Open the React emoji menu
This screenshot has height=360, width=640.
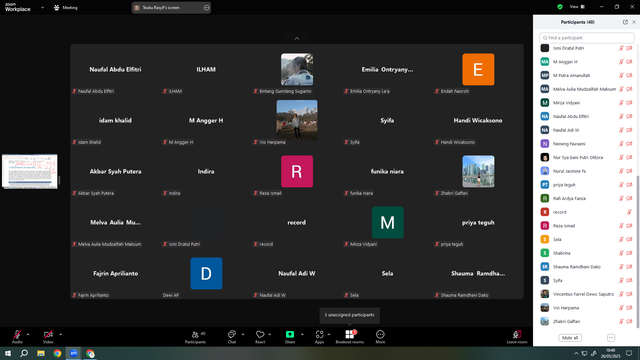pyautogui.click(x=260, y=337)
